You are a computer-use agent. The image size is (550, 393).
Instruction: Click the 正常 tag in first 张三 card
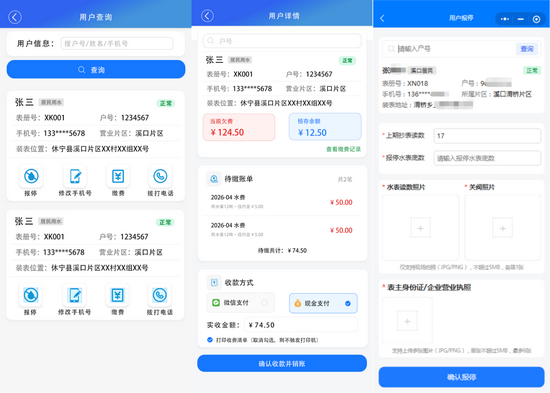(x=166, y=103)
